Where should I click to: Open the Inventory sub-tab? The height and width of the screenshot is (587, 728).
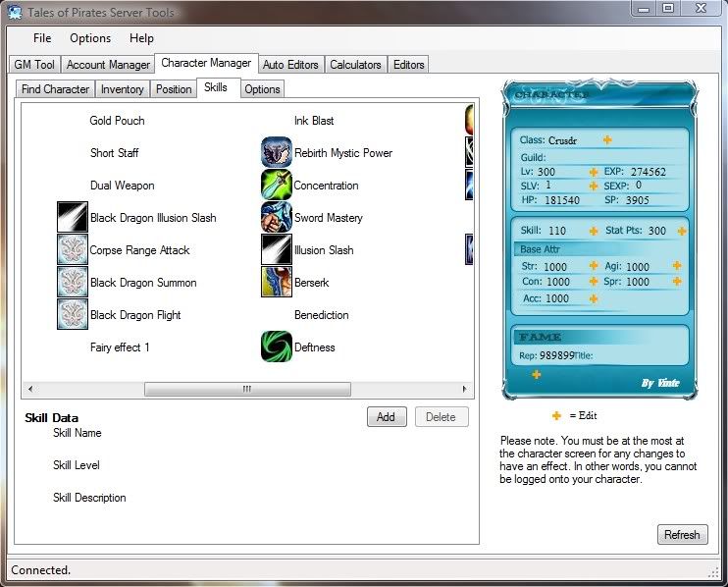click(x=123, y=89)
